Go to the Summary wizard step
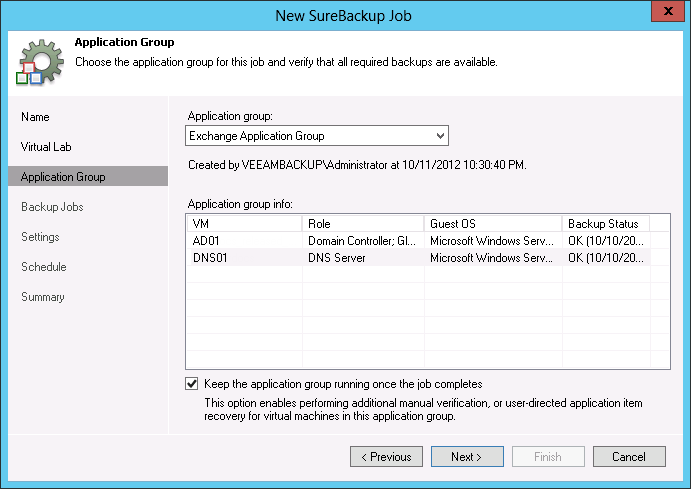Image resolution: width=691 pixels, height=489 pixels. pos(43,296)
